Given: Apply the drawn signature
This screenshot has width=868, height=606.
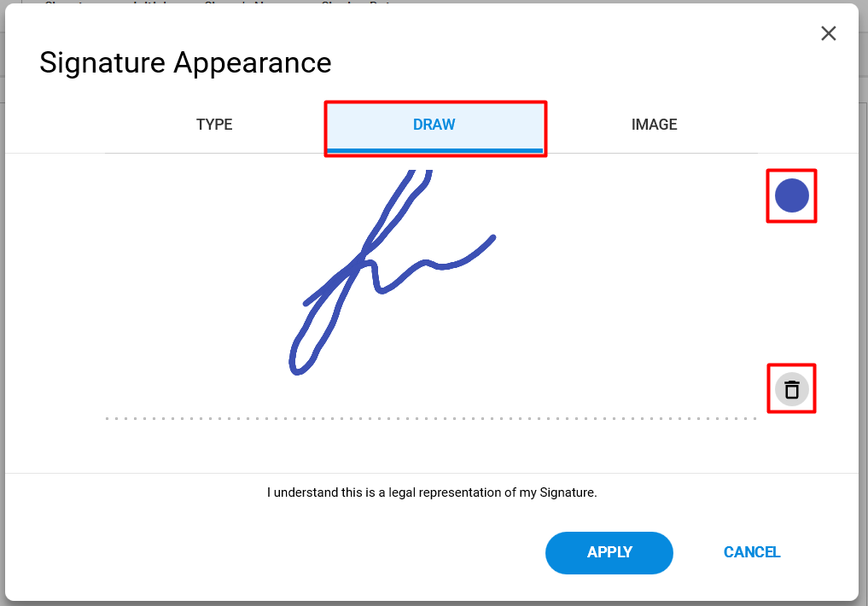Looking at the screenshot, I should tap(609, 552).
